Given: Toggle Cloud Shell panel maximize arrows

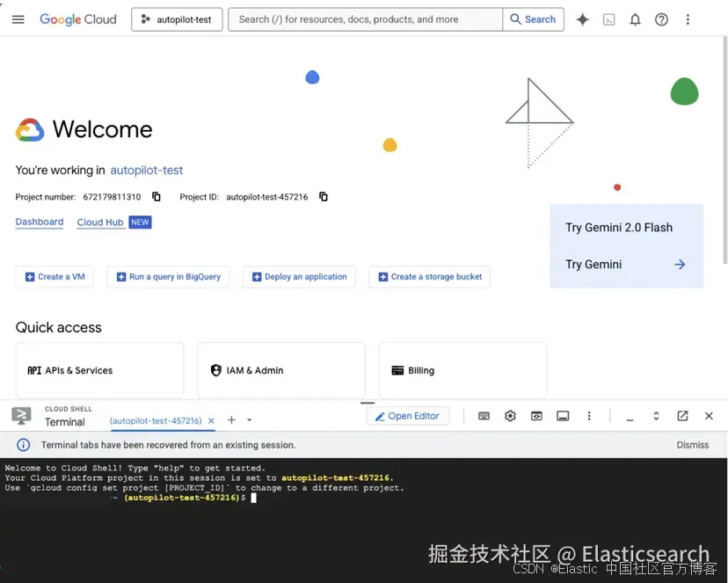Looking at the screenshot, I should pyautogui.click(x=656, y=416).
